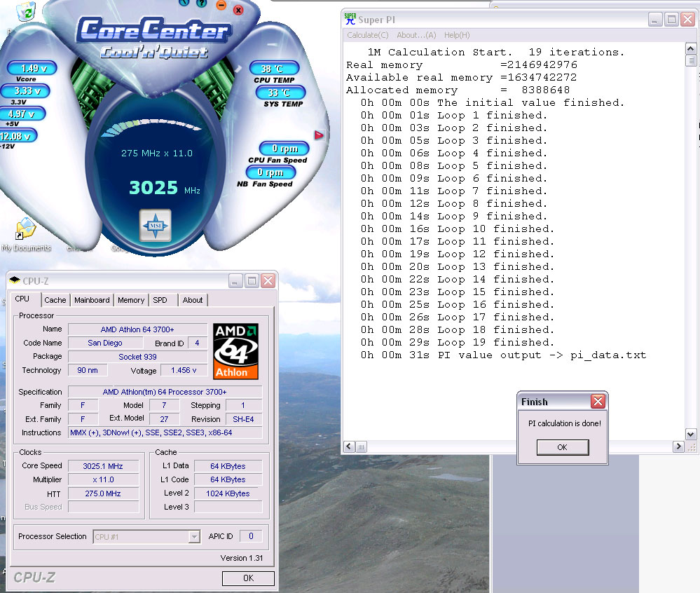
Task: Click the Technology value '90 nm'
Action: [x=88, y=370]
